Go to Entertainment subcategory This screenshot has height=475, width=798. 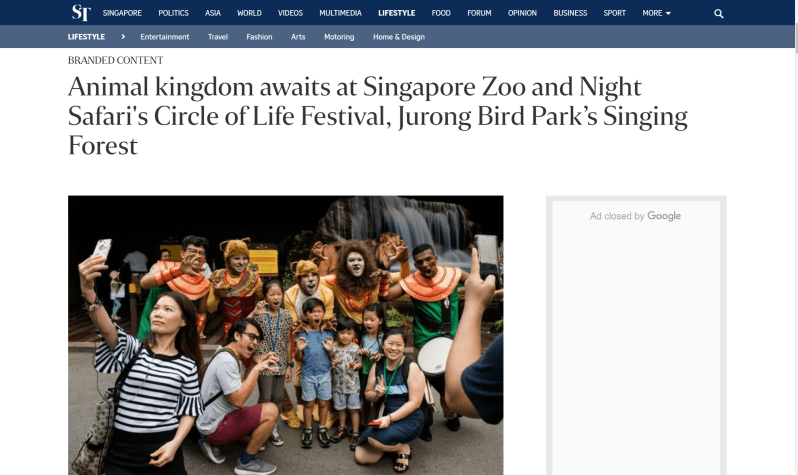click(164, 37)
